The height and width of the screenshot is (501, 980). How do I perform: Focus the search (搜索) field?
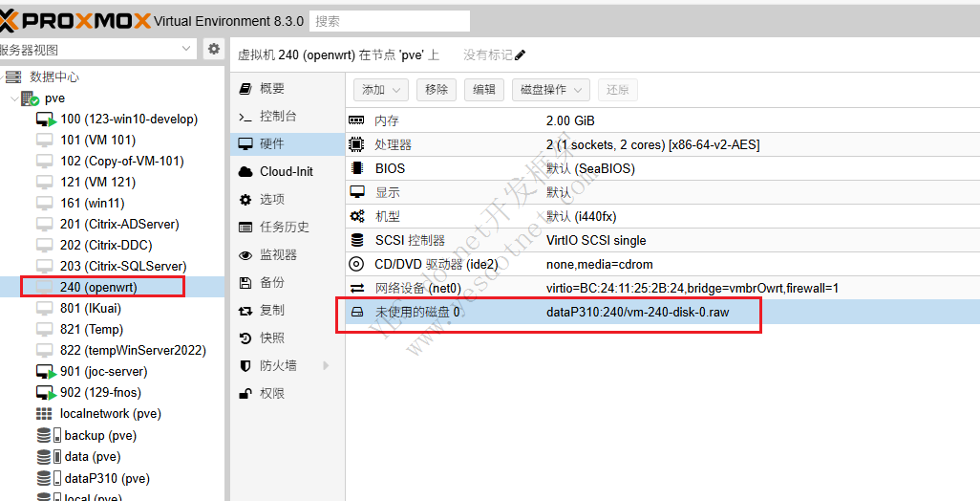[390, 21]
